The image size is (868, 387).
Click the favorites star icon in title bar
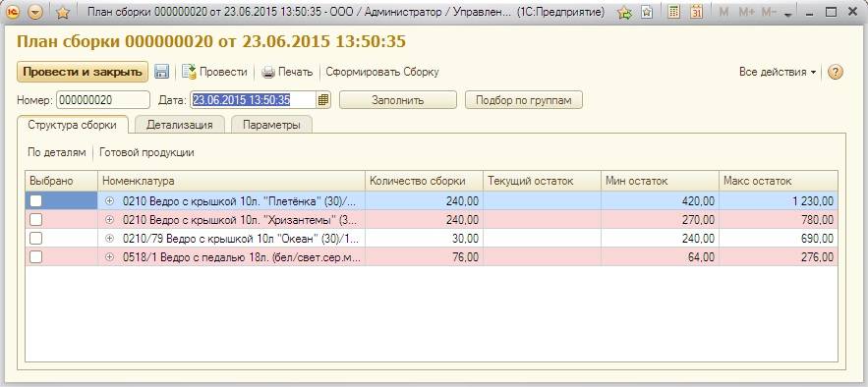click(x=63, y=12)
